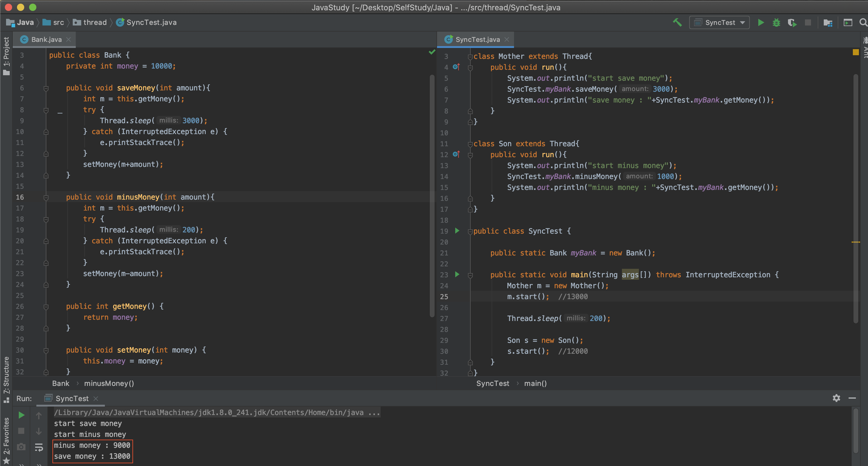Click the run gutter arrow beside main method
The height and width of the screenshot is (466, 868).
tap(457, 274)
